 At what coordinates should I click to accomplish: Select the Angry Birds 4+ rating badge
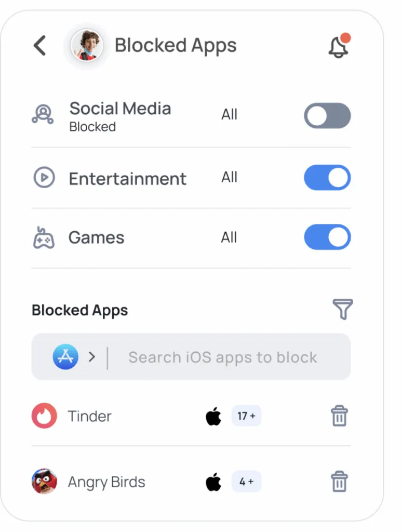[x=246, y=482]
